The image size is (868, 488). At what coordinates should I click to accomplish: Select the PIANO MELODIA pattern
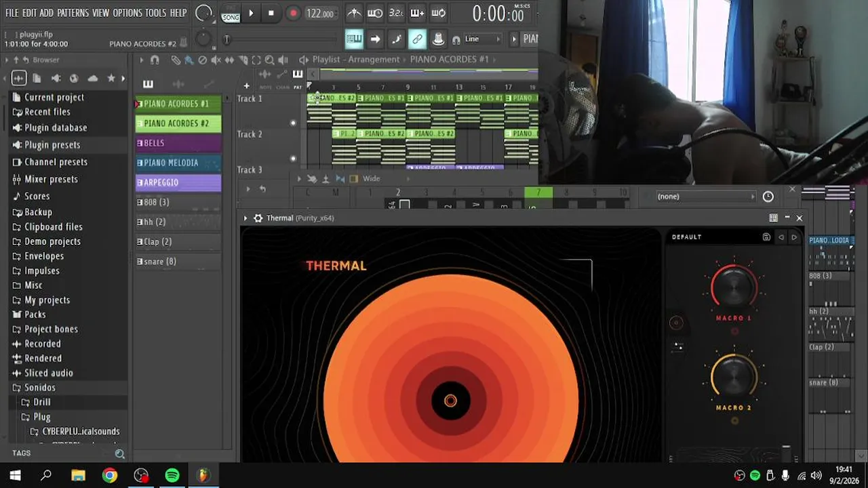coord(178,163)
